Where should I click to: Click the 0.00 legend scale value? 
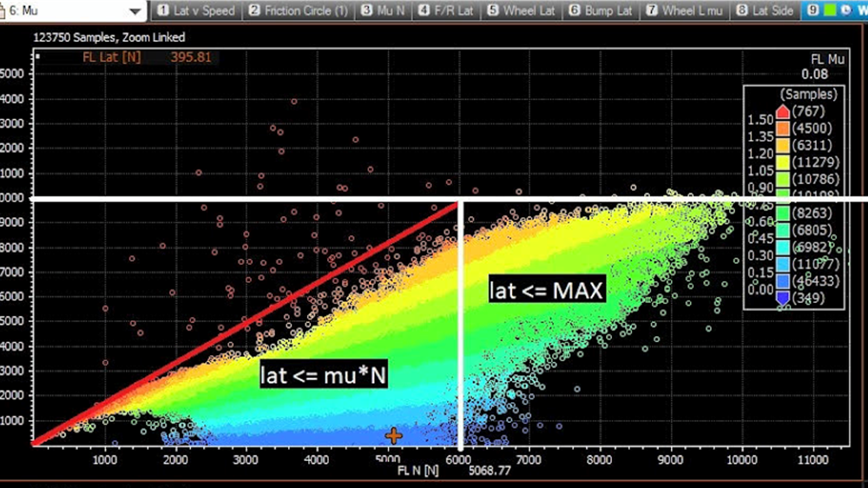coord(760,290)
